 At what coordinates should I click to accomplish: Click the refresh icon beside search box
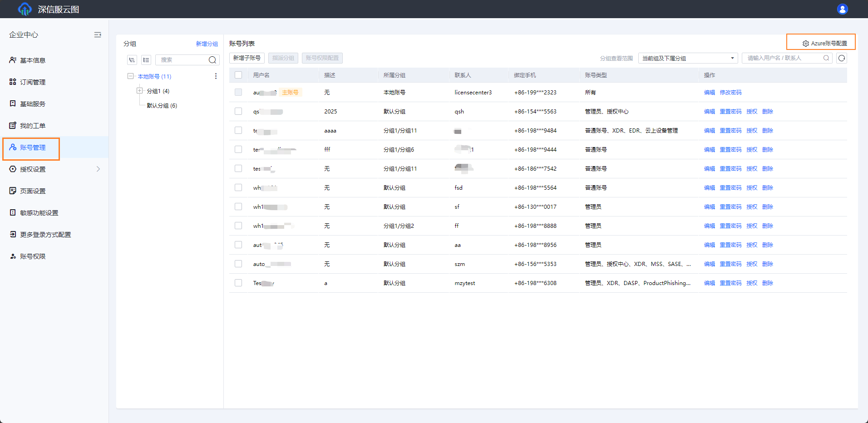(x=842, y=58)
